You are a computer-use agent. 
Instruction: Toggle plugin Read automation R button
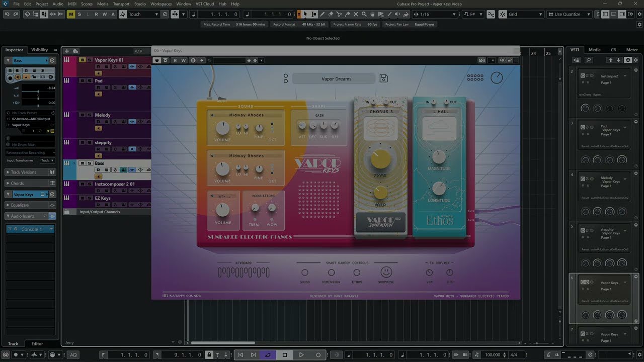(x=175, y=60)
